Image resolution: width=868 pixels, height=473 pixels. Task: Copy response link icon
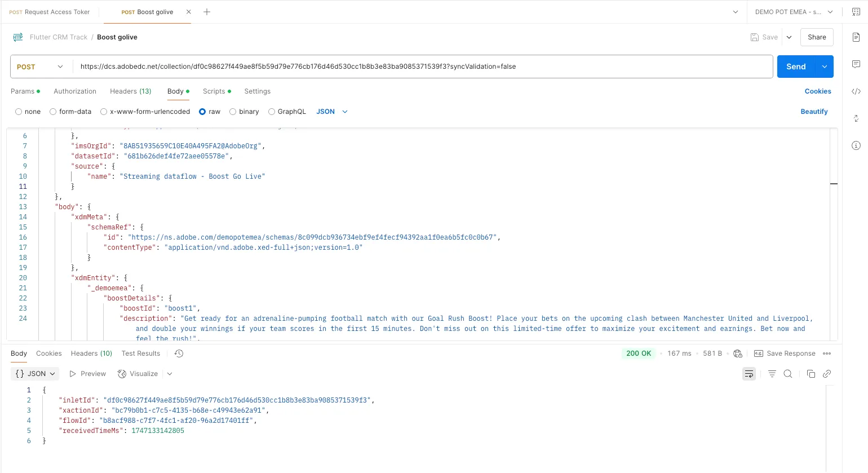[827, 374]
